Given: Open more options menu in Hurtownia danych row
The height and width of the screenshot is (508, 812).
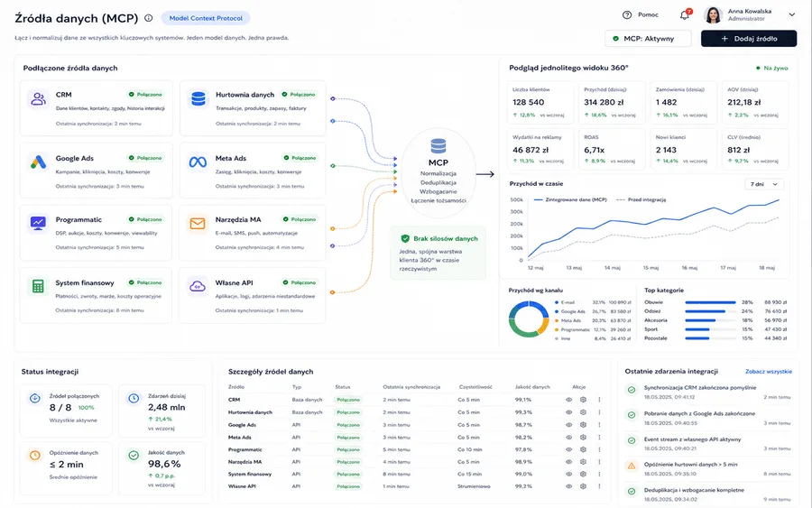Looking at the screenshot, I should (599, 412).
